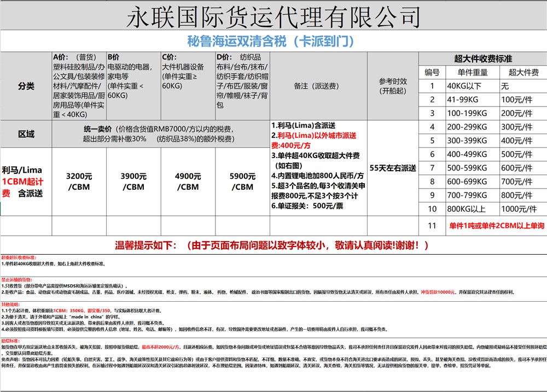Select the 55天左右派送 cell

tap(393, 168)
